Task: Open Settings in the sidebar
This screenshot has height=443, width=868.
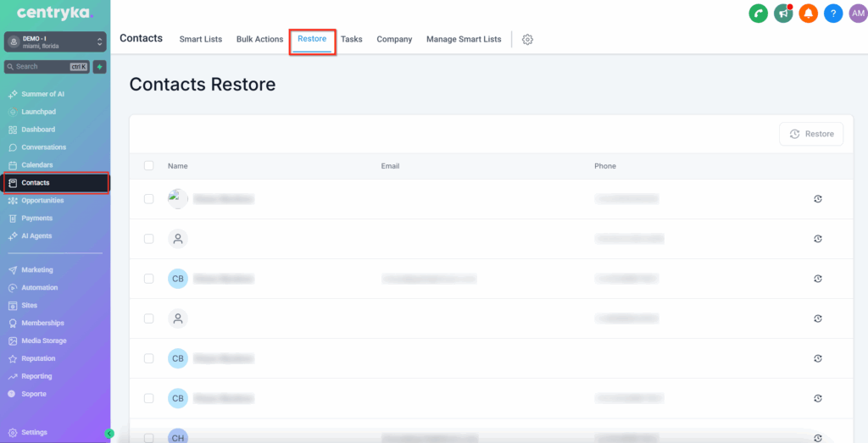Action: (x=34, y=433)
